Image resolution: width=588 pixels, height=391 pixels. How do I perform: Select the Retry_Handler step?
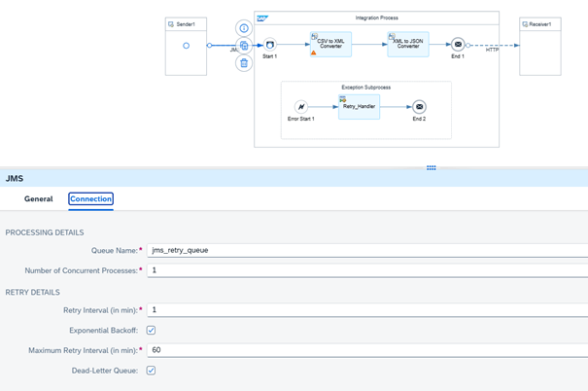[359, 106]
